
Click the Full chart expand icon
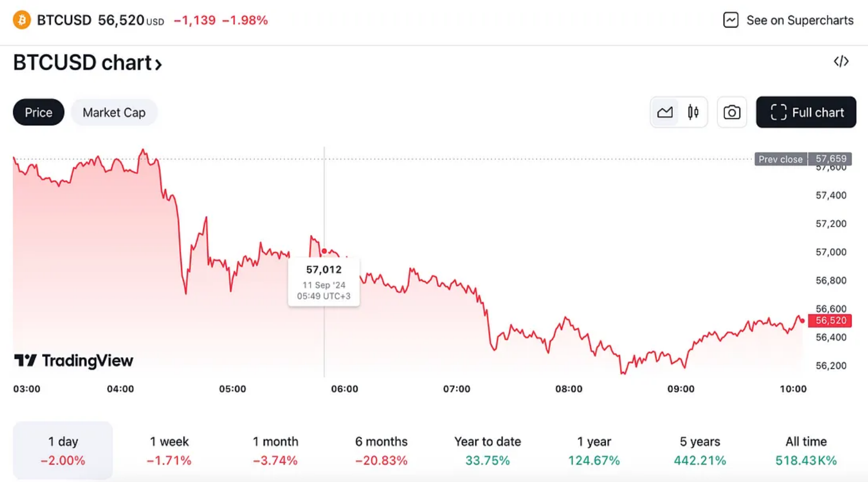tap(778, 112)
